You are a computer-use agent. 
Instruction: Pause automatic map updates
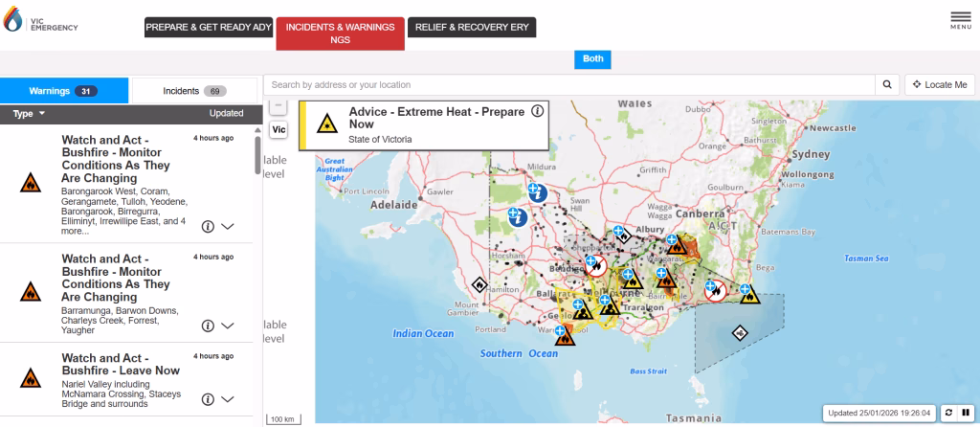coord(966,413)
